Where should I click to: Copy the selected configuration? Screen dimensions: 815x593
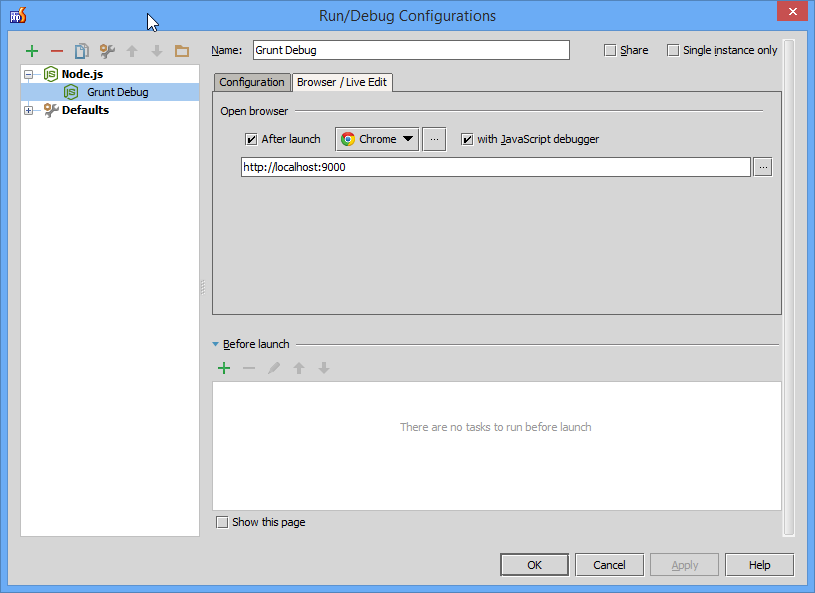point(82,51)
